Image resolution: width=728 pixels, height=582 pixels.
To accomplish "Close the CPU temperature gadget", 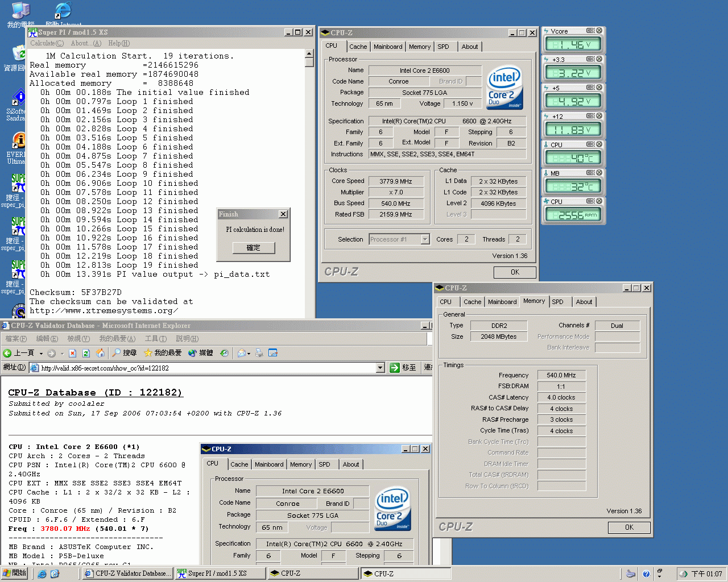I will tap(599, 144).
